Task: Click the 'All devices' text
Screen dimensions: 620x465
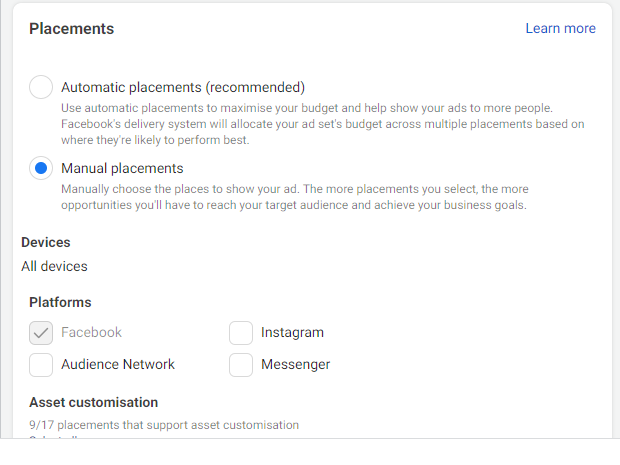Action: click(x=54, y=266)
